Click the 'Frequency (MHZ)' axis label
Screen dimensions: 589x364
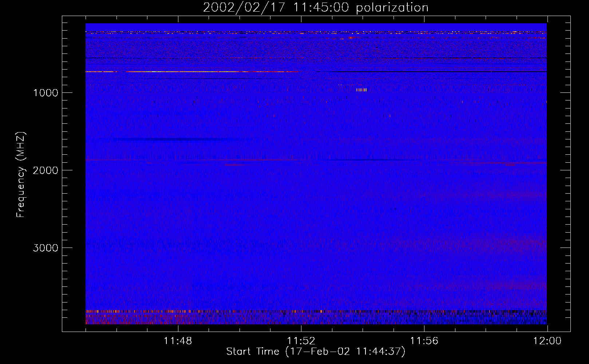pos(21,174)
